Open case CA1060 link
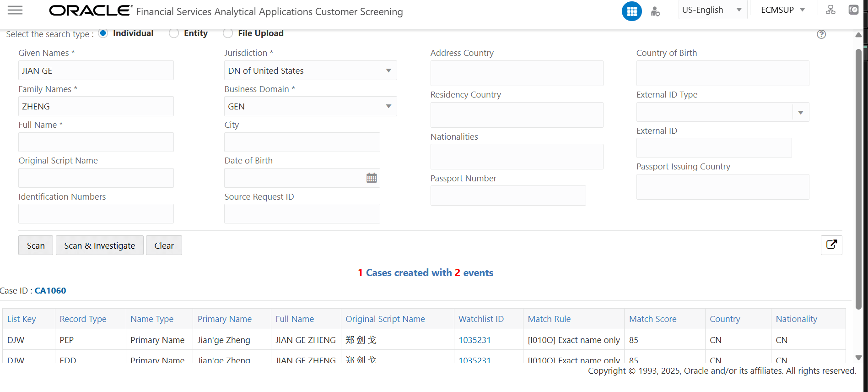This screenshot has width=868, height=392. pyautogui.click(x=50, y=291)
